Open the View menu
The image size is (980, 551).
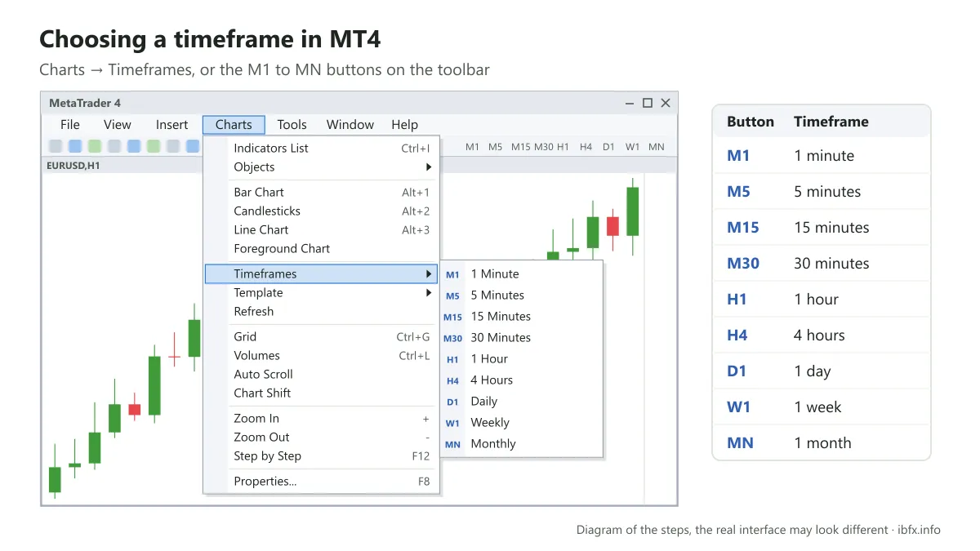click(x=118, y=125)
